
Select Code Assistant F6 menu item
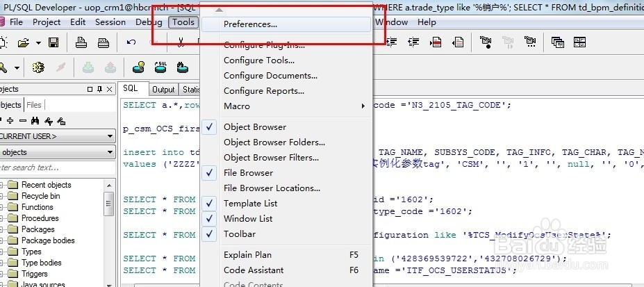click(x=286, y=270)
